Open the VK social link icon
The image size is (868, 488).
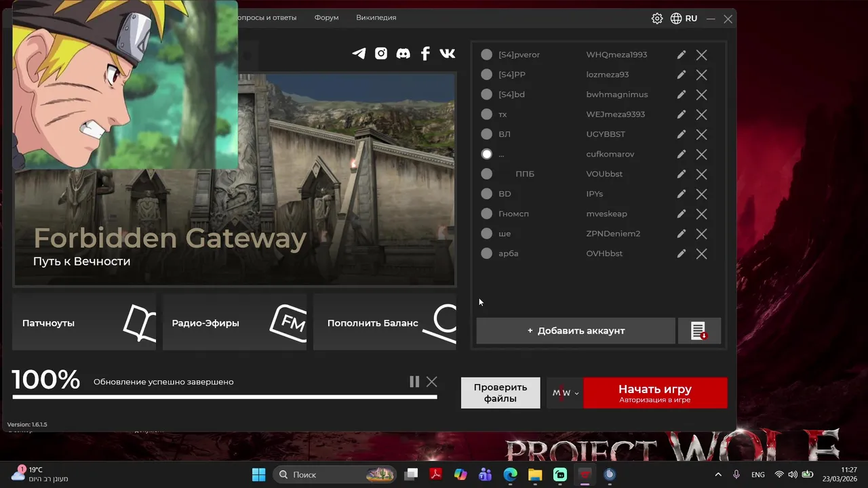[448, 54]
